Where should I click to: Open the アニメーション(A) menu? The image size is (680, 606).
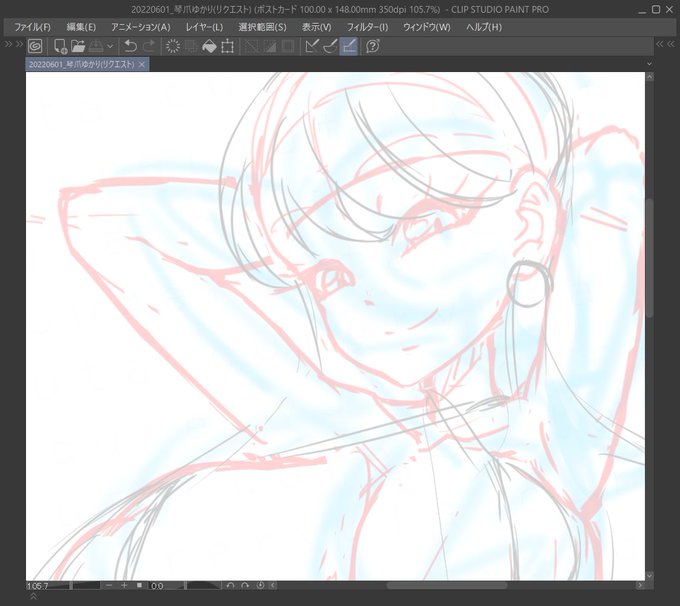141,27
